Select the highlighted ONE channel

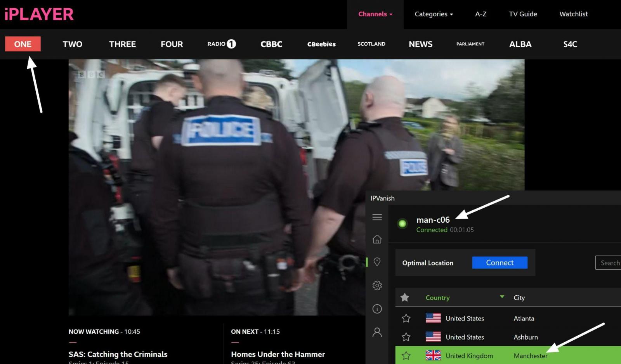click(x=23, y=44)
